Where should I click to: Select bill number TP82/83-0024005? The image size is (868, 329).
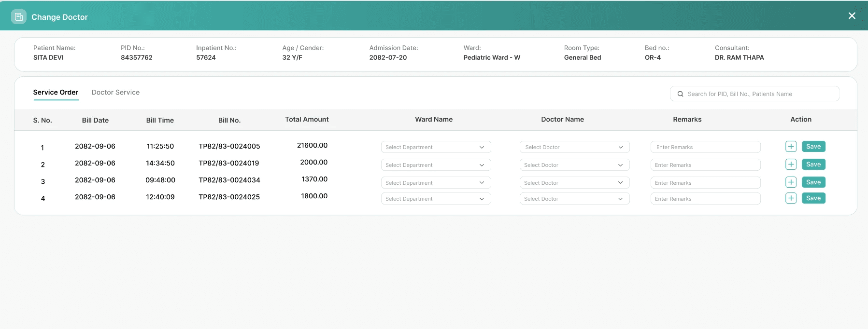(x=229, y=146)
